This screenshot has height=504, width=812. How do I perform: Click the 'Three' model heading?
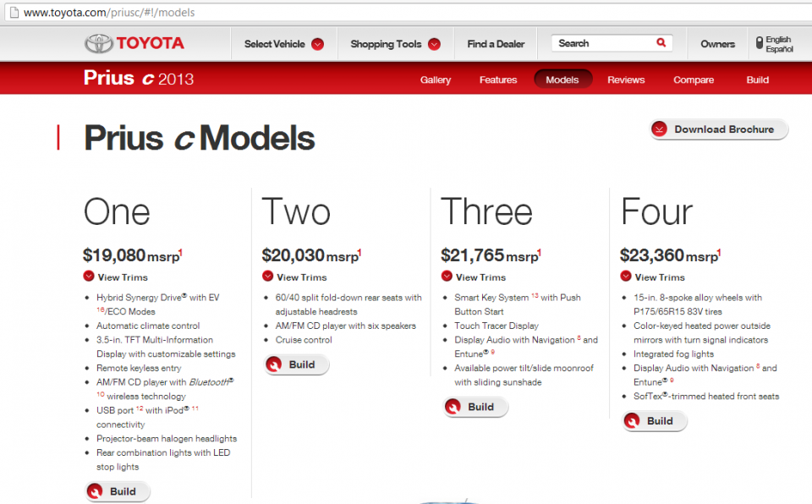pos(487,212)
